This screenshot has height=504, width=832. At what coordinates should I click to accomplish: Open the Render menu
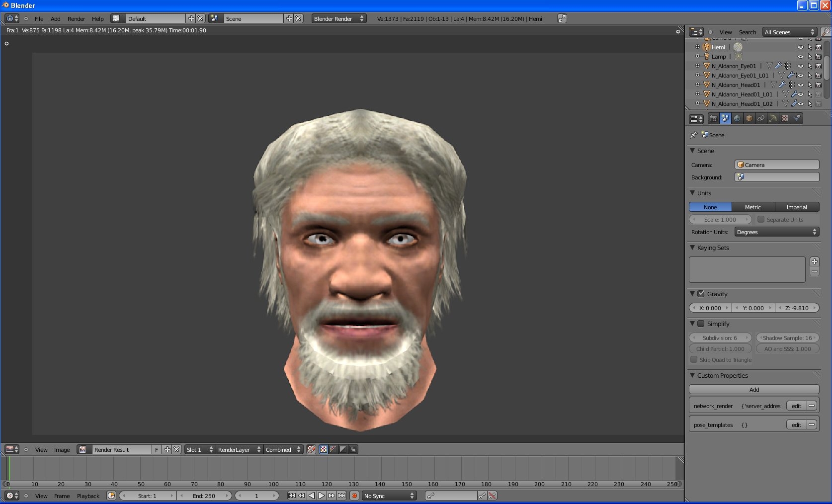(x=76, y=19)
